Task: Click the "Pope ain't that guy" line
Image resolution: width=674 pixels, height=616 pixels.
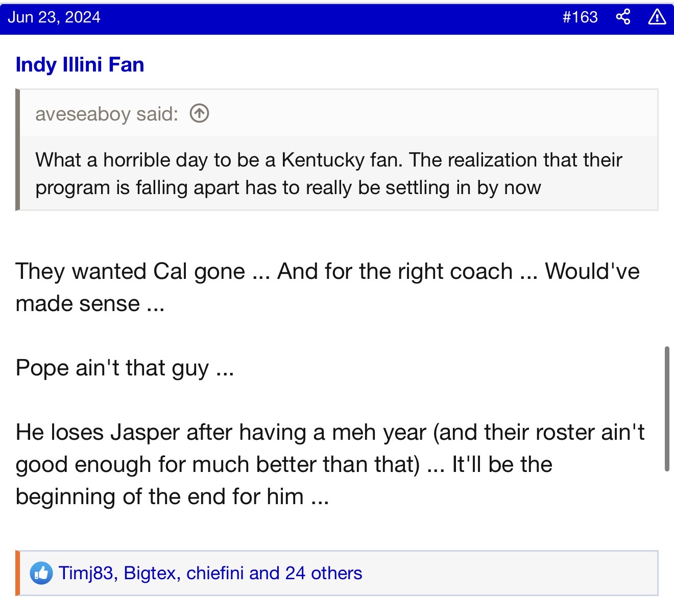Action: click(125, 368)
